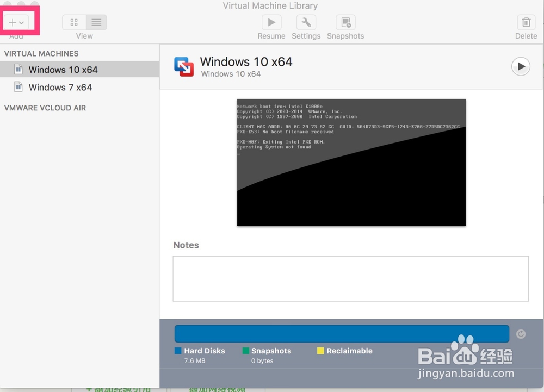
Task: Click the VIRTUAL MACHINES section header
Action: tap(41, 54)
